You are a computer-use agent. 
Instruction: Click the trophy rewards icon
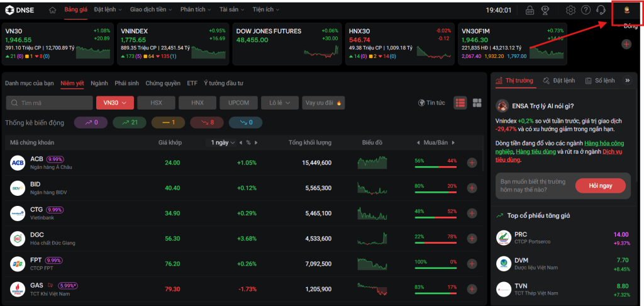coord(545,11)
